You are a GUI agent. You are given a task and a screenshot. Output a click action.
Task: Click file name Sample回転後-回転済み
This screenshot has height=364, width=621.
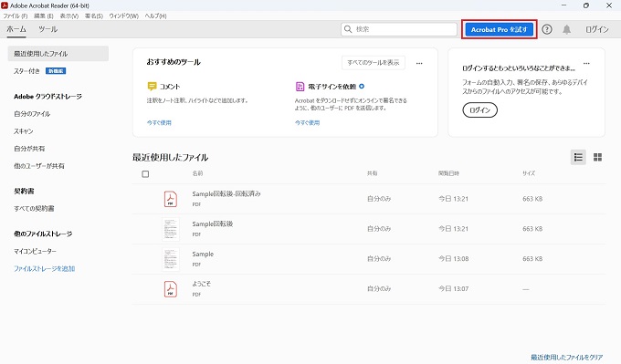(226, 194)
